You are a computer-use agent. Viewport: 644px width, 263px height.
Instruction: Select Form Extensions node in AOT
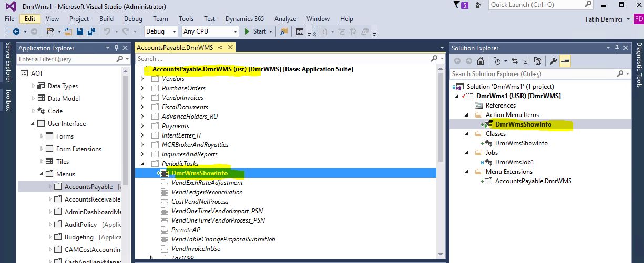coord(79,149)
